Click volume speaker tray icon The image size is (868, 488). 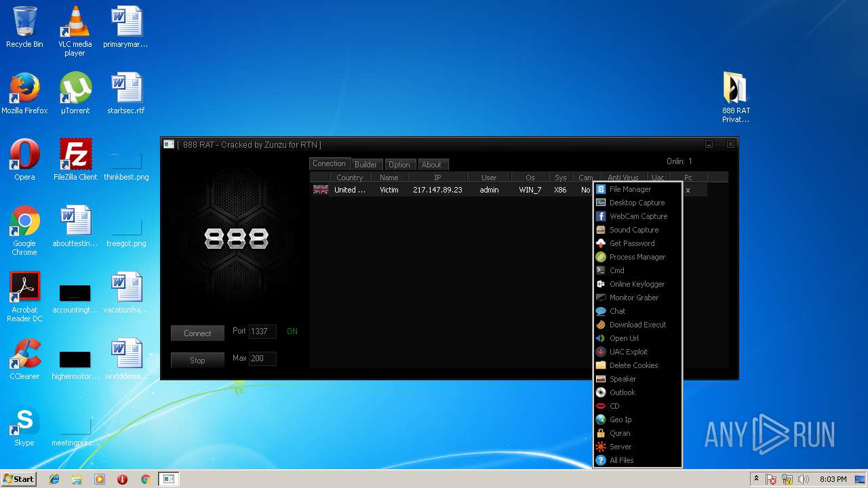[804, 479]
